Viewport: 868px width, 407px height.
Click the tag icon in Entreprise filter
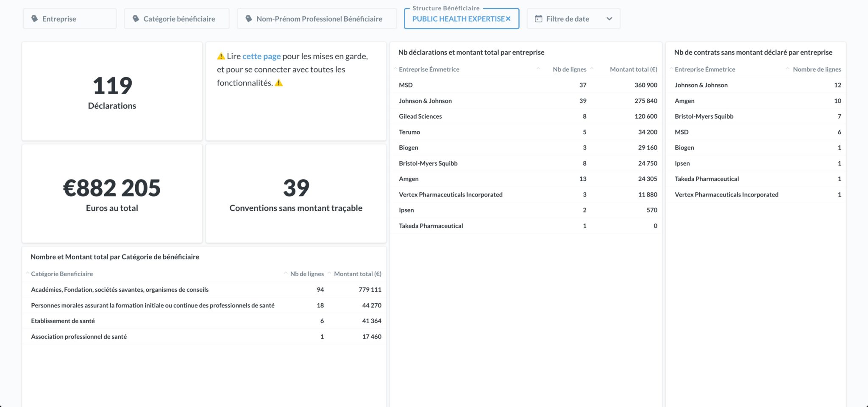[35, 19]
